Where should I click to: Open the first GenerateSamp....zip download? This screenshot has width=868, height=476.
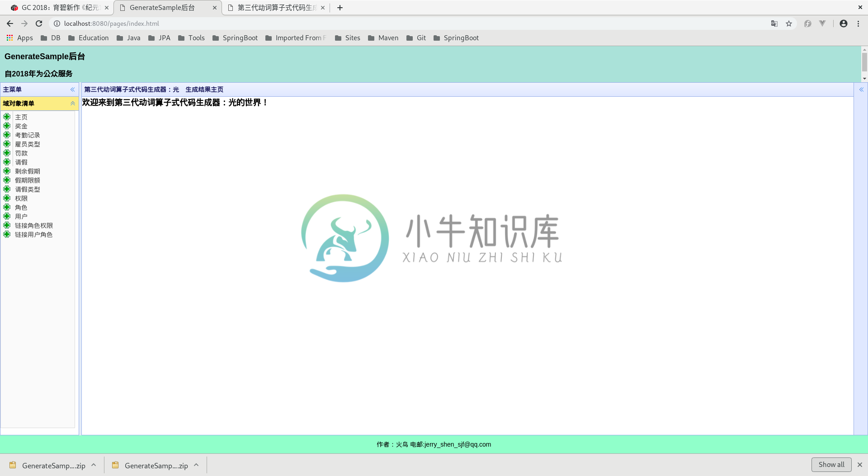tap(47, 465)
